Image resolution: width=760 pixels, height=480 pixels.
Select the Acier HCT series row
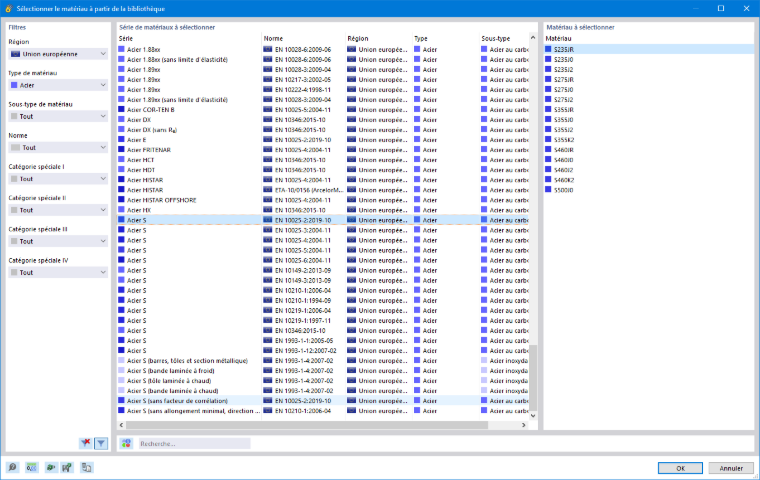323,160
